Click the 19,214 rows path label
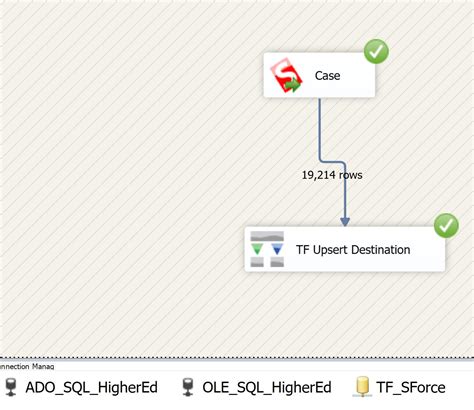Viewport: 474px width, 410px height. pos(332,175)
